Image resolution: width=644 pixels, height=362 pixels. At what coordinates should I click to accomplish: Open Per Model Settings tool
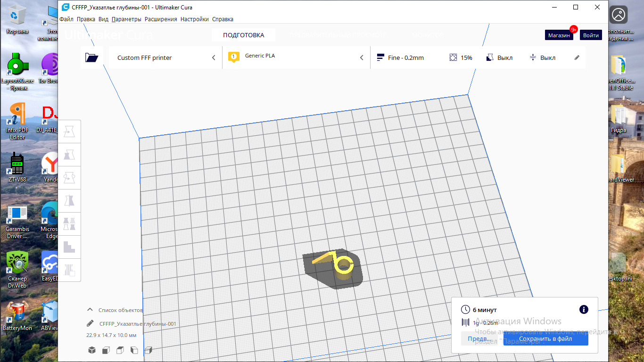69,224
